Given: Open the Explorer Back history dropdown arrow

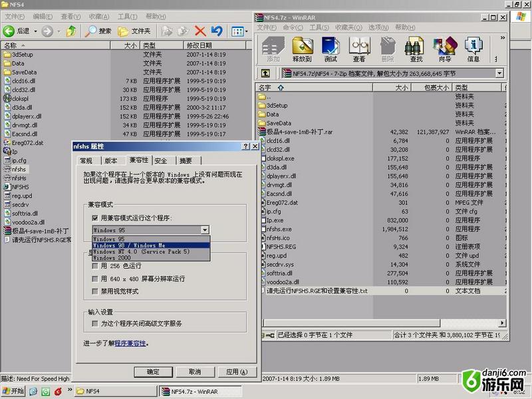Looking at the screenshot, I should click(x=35, y=31).
